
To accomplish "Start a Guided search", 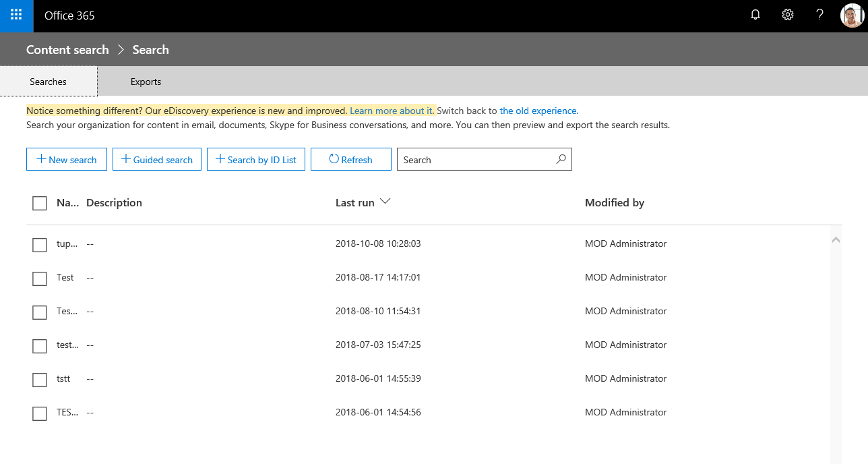I will pyautogui.click(x=157, y=159).
